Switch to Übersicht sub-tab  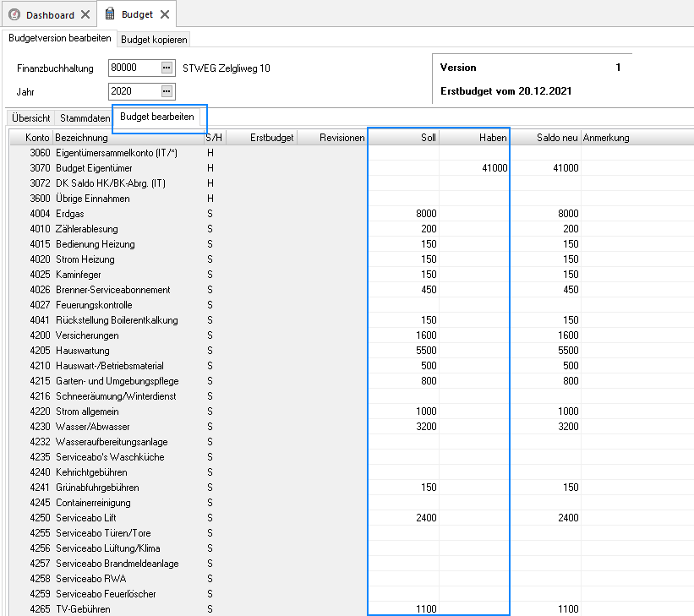click(x=30, y=118)
